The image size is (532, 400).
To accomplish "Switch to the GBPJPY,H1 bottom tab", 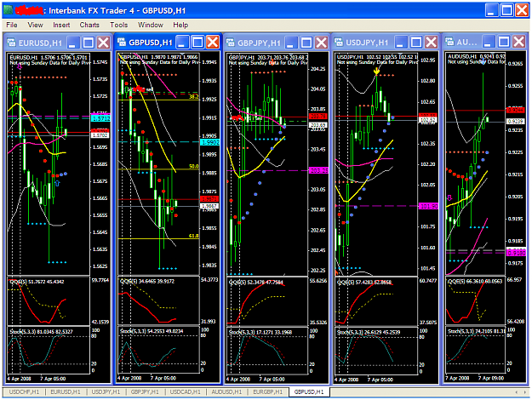I will click(x=145, y=391).
